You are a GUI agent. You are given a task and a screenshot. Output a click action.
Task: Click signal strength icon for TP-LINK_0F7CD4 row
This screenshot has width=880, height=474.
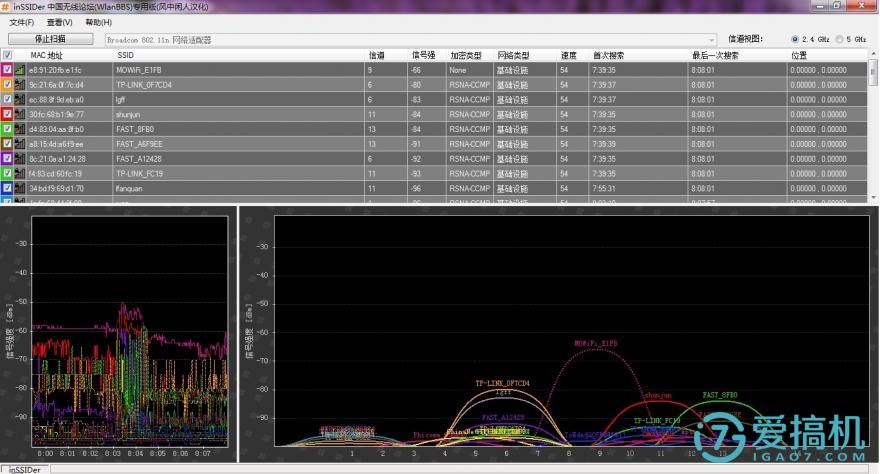20,85
